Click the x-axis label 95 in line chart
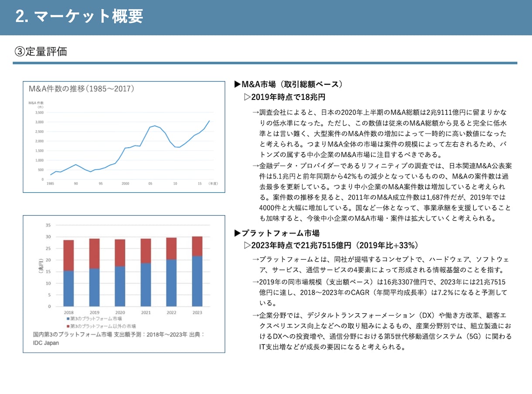Screen dimensions: 532x394 101,184
